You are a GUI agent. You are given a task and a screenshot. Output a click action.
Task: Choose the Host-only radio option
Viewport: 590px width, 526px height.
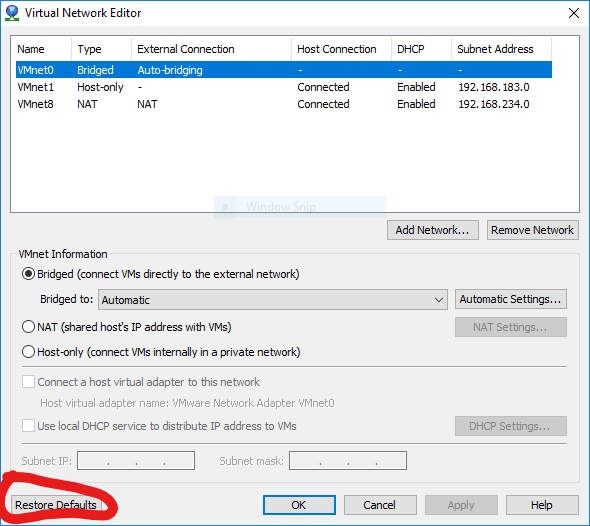coord(29,352)
